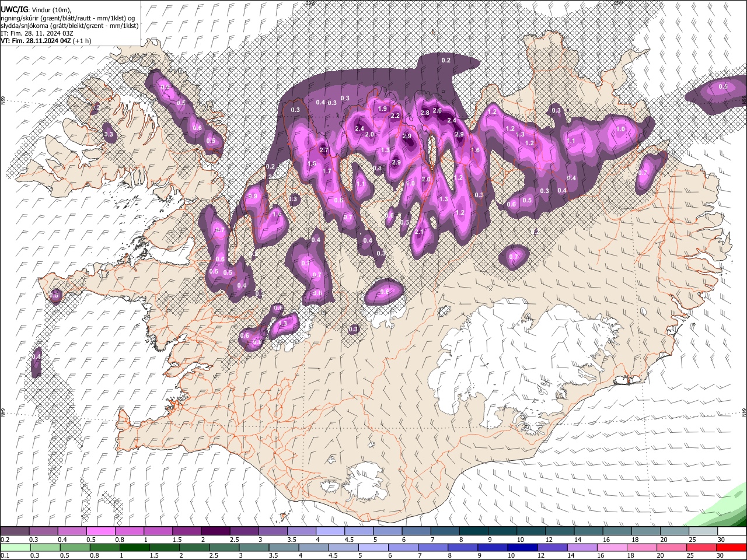
Task: Click the 2.8 snowfall value on the map
Action: [x=425, y=113]
